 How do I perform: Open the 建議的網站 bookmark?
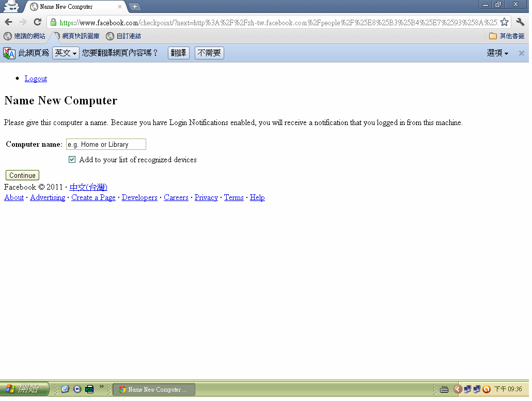pyautogui.click(x=24, y=36)
